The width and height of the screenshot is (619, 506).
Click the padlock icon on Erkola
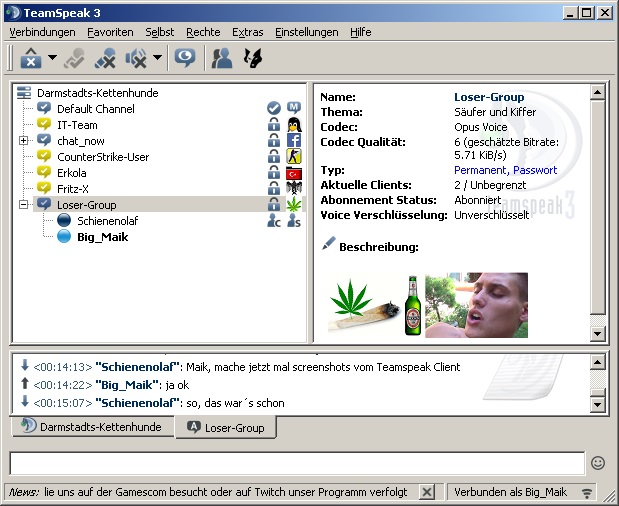pyautogui.click(x=274, y=173)
